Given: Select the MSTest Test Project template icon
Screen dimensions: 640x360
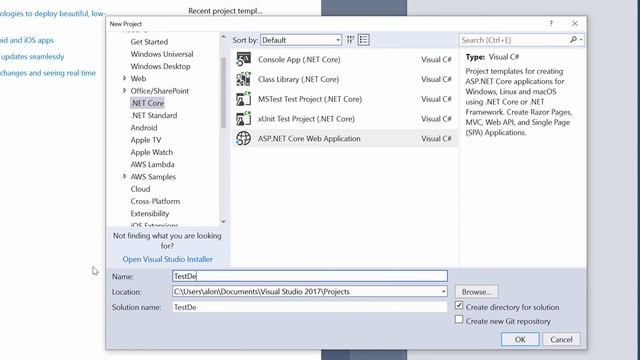Looking at the screenshot, I should coord(244,99).
